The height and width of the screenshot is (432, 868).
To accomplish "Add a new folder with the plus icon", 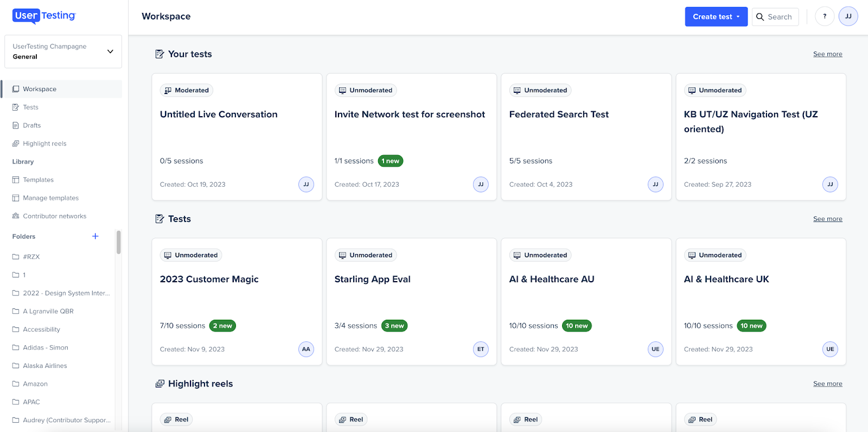I will [x=95, y=236].
